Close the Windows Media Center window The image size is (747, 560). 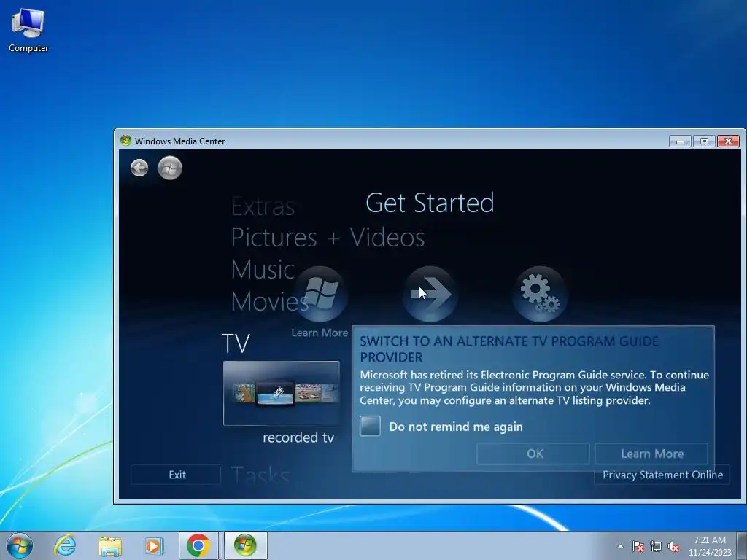(x=728, y=141)
